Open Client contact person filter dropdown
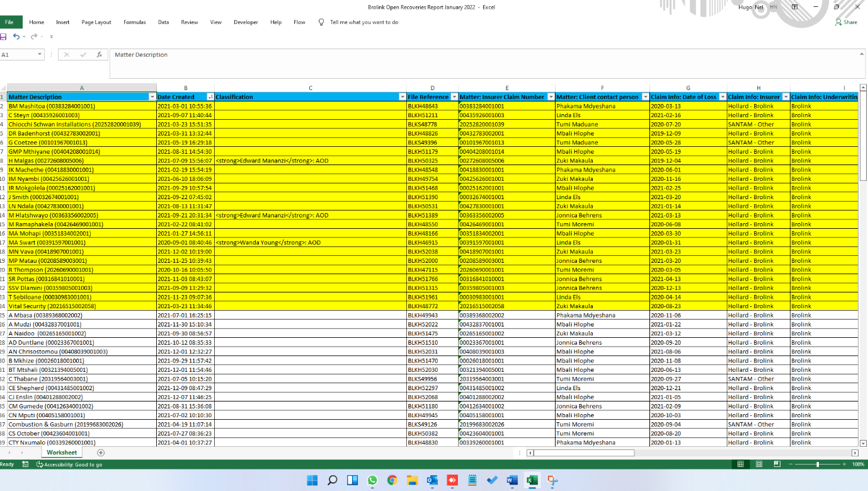The image size is (868, 491). [645, 97]
